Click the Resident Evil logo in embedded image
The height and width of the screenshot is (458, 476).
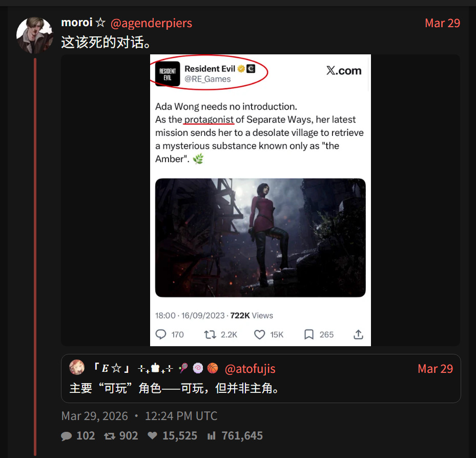168,74
